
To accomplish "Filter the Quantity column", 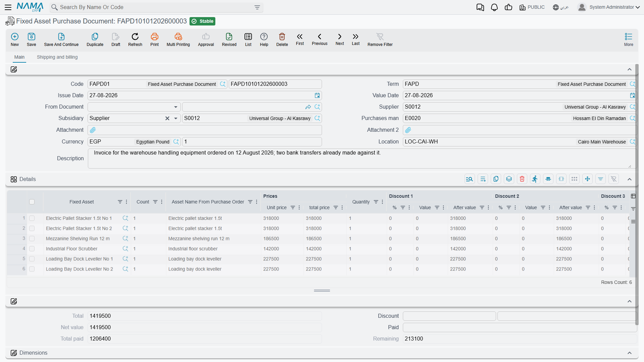I will pos(376,202).
